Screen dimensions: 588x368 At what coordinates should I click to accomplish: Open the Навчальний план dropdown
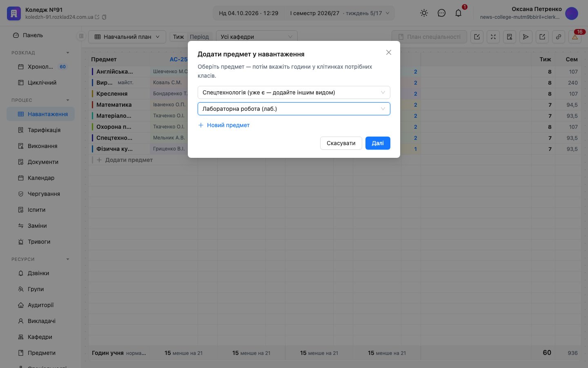pos(127,37)
